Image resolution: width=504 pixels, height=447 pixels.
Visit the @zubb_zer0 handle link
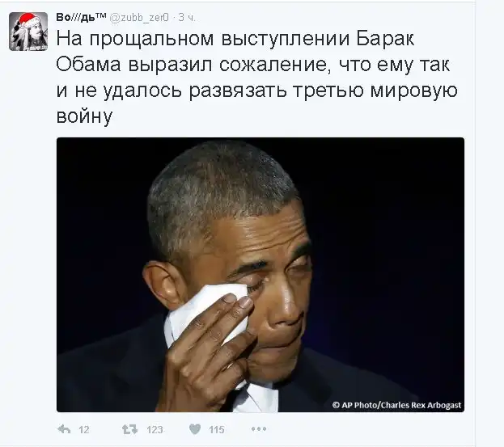pos(139,18)
